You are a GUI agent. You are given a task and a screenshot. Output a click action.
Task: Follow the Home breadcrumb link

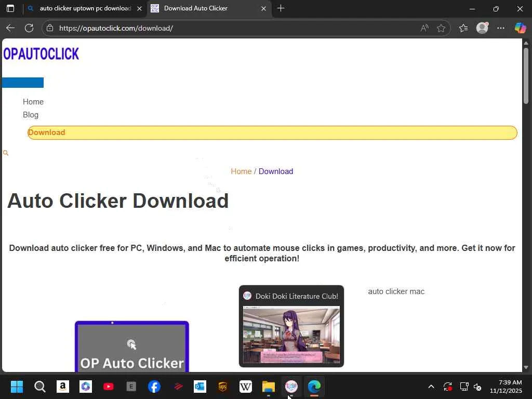(x=241, y=171)
